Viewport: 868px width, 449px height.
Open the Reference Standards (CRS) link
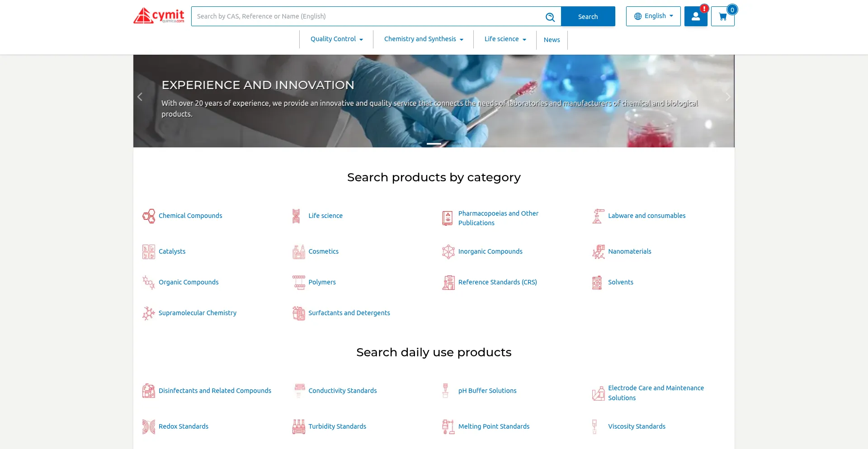(497, 282)
